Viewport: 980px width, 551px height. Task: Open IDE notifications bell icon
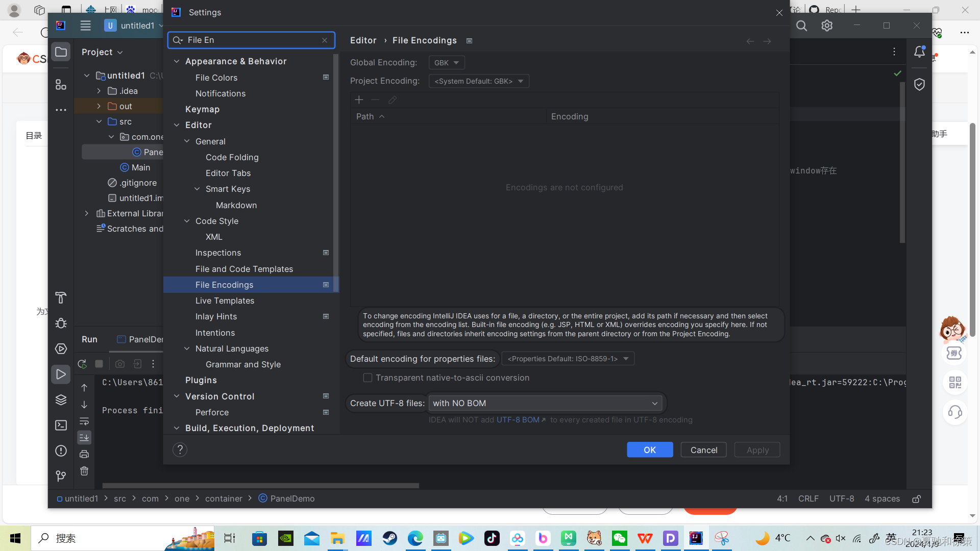919,52
